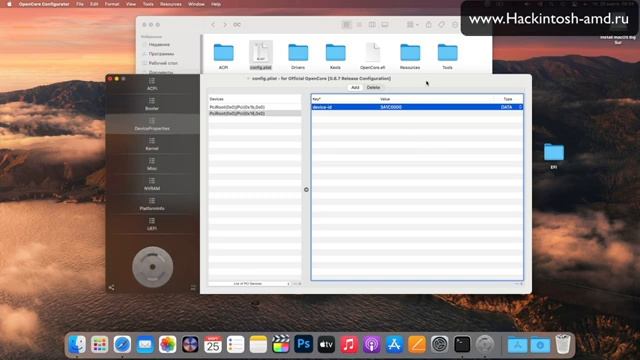Click Finder back navigation arrow
This screenshot has width=640, height=360.
(213, 25)
